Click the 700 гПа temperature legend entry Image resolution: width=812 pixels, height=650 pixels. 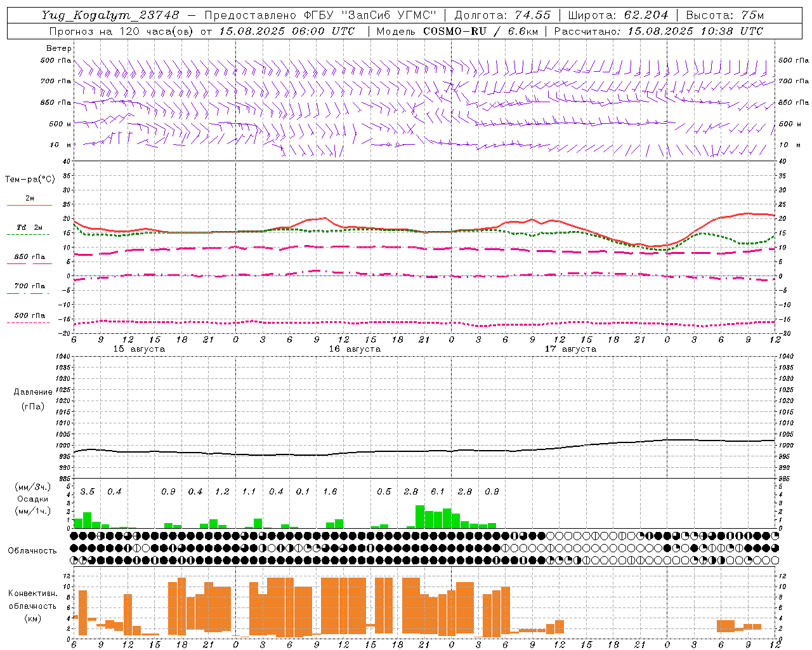(30, 286)
